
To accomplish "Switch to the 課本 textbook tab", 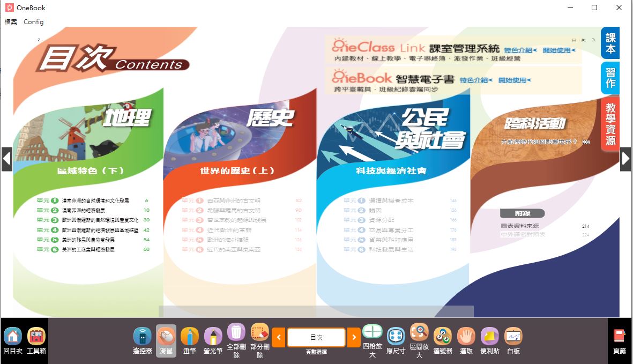I will (x=610, y=43).
